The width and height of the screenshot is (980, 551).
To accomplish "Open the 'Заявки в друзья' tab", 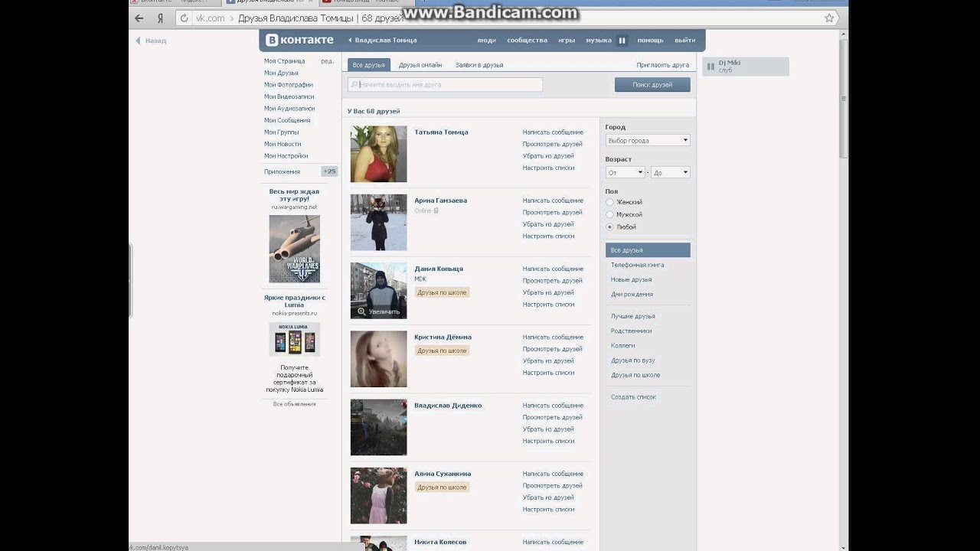I will tap(479, 65).
